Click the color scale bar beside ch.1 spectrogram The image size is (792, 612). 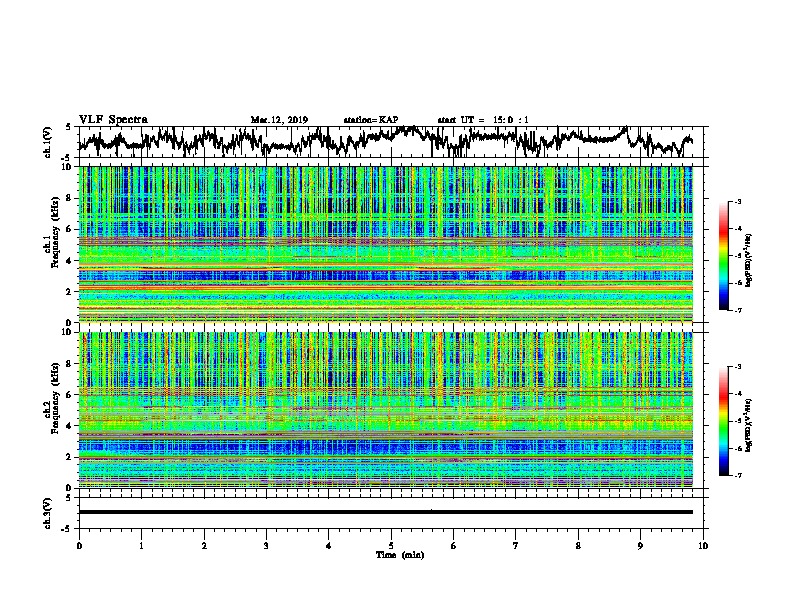coord(724,256)
